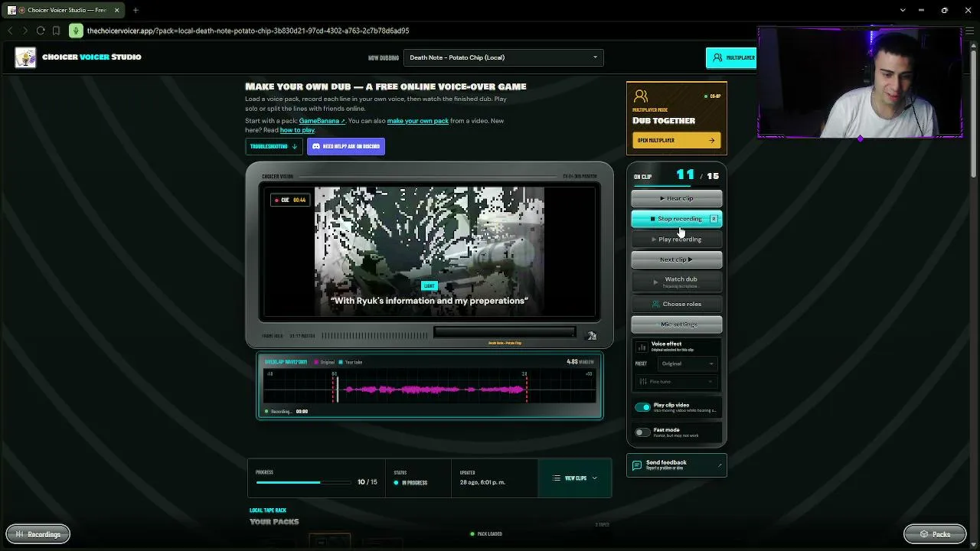Close the Choicer Voicer Studio browser tab
Screen dimensions: 980x551
tap(117, 10)
